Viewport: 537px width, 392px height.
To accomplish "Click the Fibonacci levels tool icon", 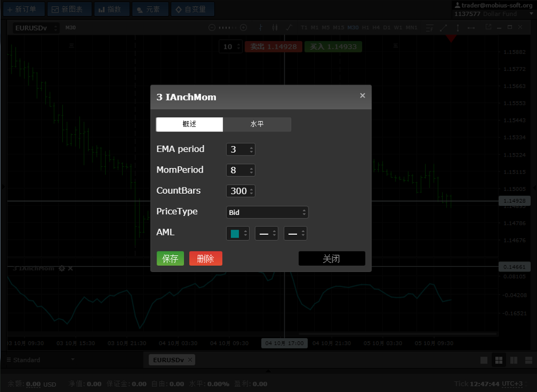I will click(430, 28).
